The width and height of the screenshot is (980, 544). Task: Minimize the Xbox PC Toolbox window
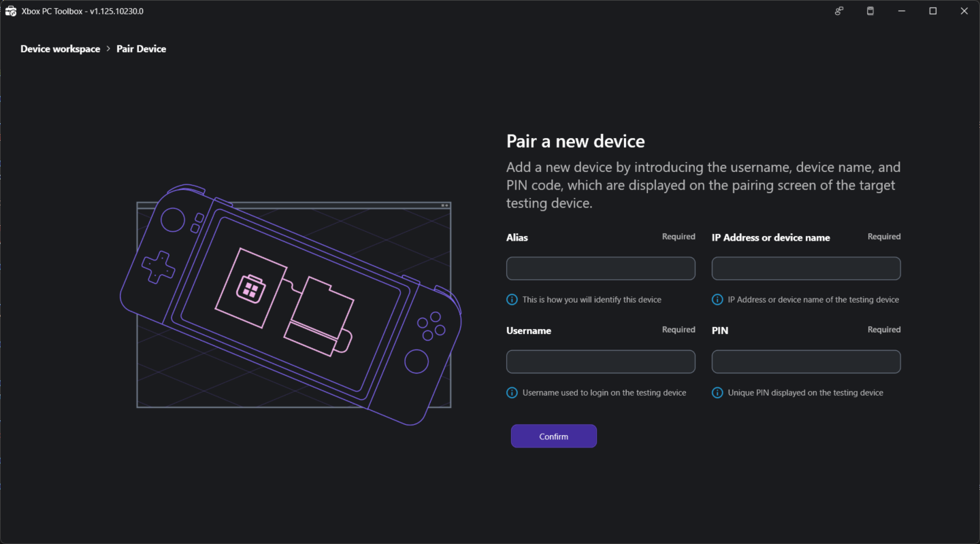point(902,11)
